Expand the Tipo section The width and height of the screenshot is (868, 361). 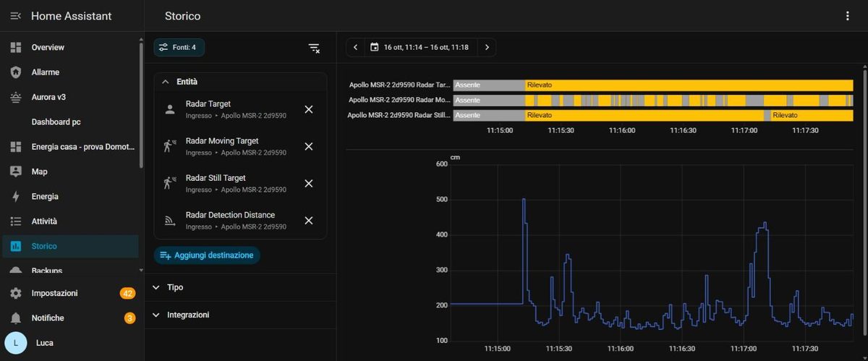[x=240, y=287]
